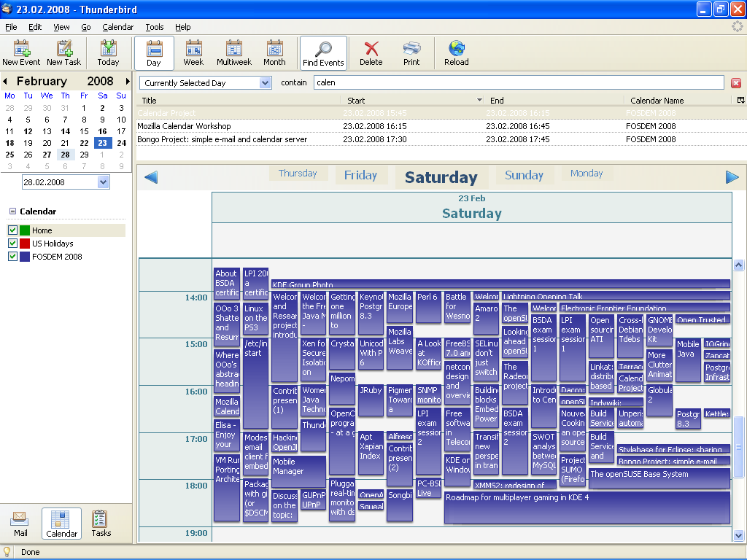Click Lightning Opening Talk event
Image resolution: width=747 pixels, height=560 pixels.
(x=616, y=296)
